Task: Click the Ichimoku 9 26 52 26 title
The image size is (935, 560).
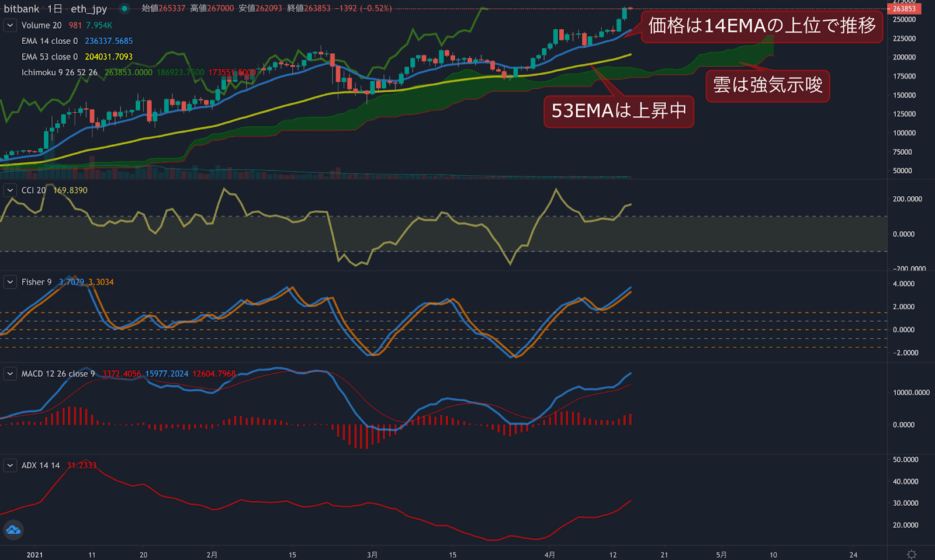Action: [59, 72]
